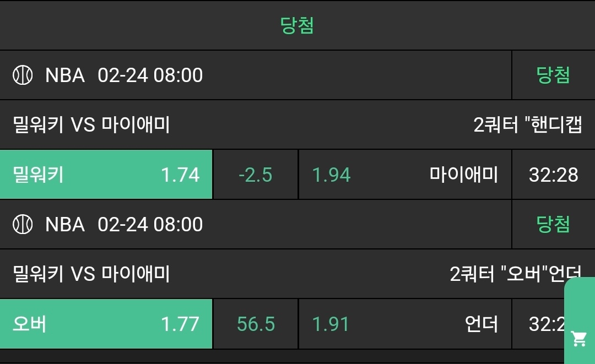Click the -2.5 handicap line value
This screenshot has width=595, height=364.
tap(256, 175)
